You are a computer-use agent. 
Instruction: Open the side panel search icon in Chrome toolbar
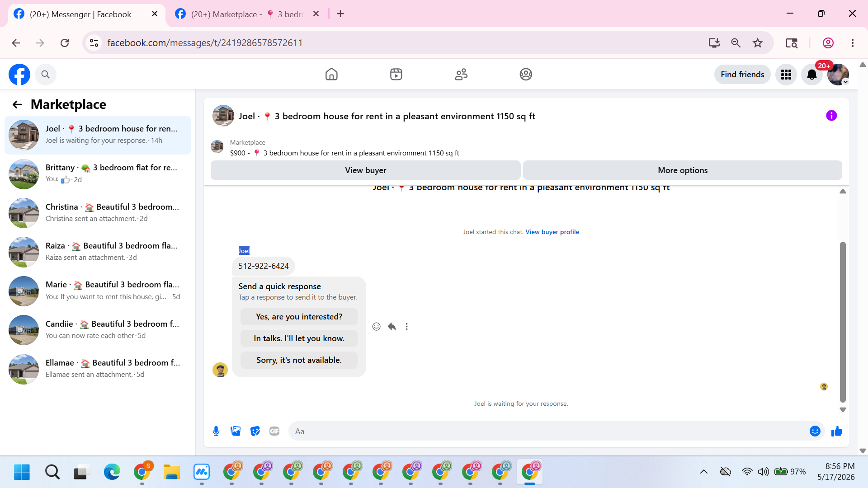click(x=792, y=43)
